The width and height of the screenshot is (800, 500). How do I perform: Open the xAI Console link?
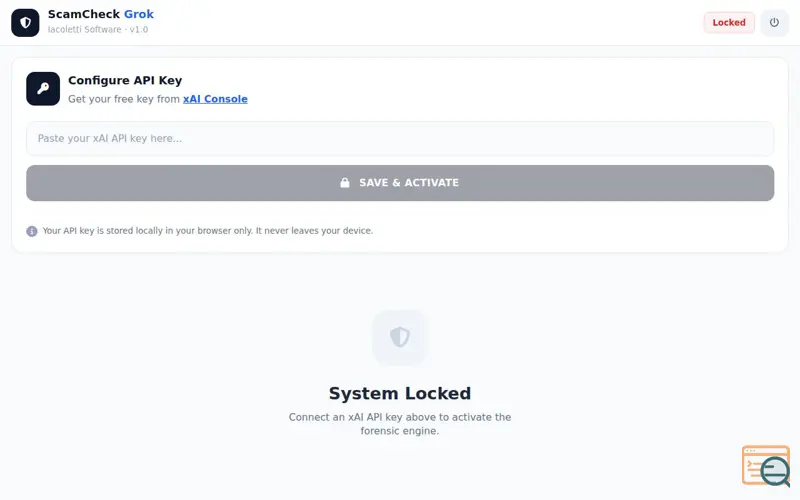pyautogui.click(x=215, y=99)
